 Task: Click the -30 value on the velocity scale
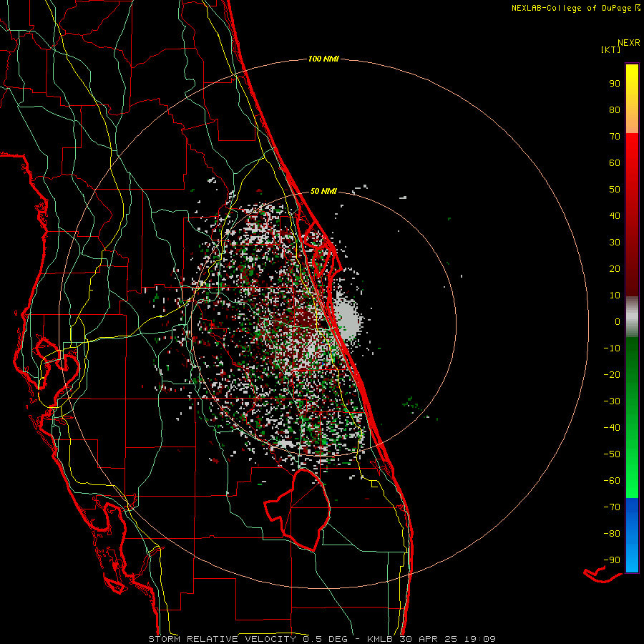[612, 401]
